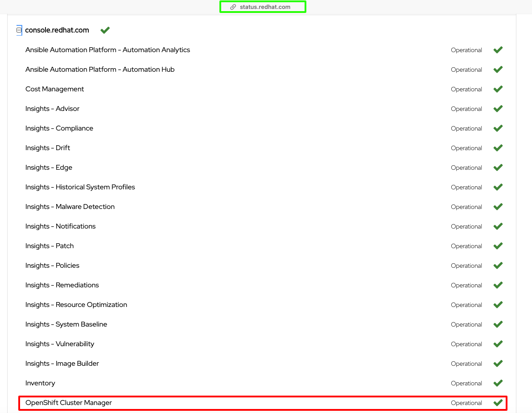Click the console.redhat.com heading

(57, 30)
